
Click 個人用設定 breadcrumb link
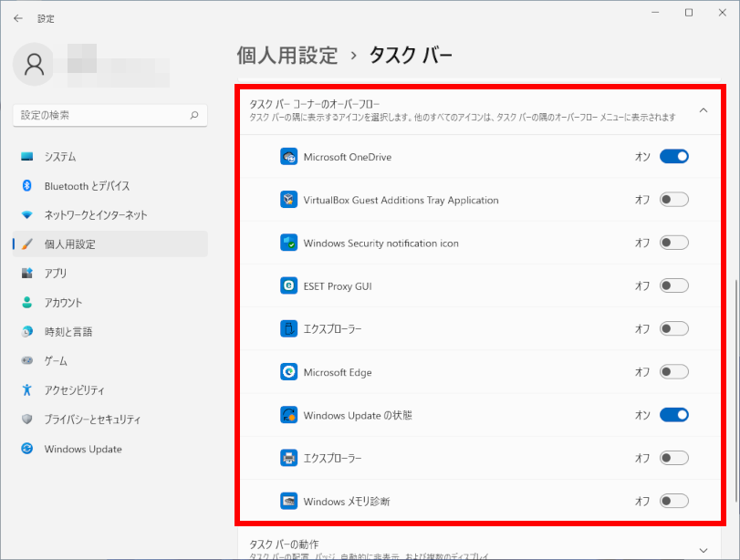pyautogui.click(x=287, y=56)
